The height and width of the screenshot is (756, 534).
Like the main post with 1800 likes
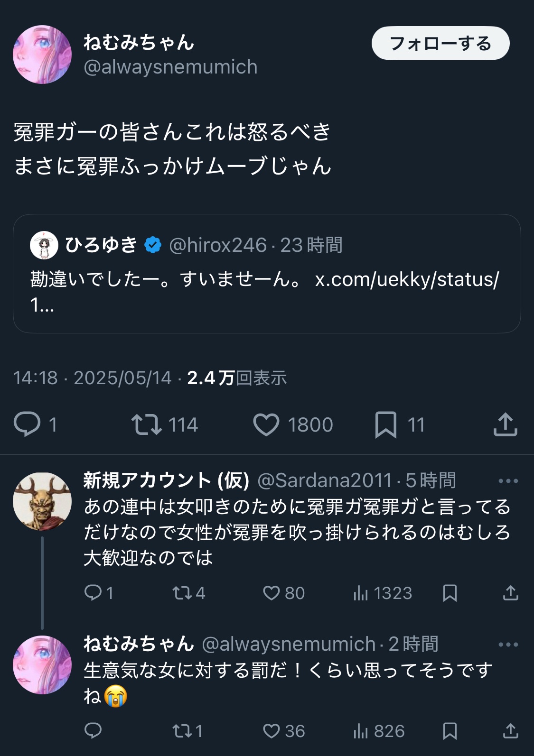coord(266,424)
